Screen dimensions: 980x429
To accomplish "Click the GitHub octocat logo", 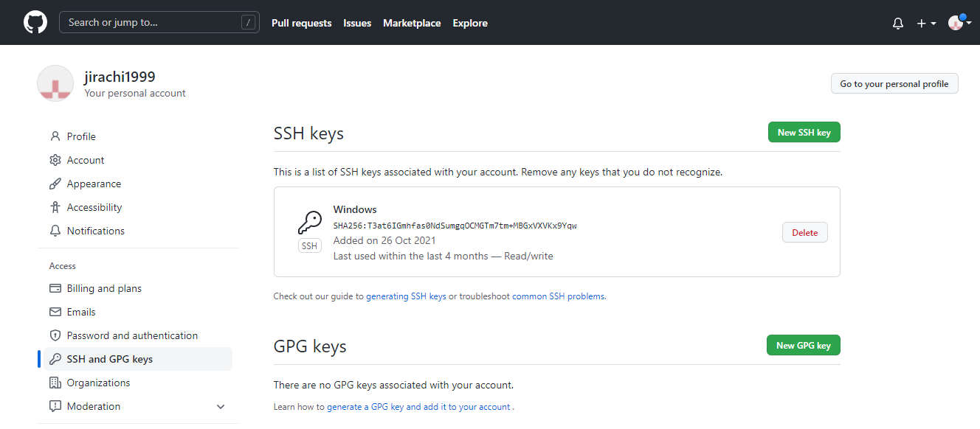I will pyautogui.click(x=35, y=22).
